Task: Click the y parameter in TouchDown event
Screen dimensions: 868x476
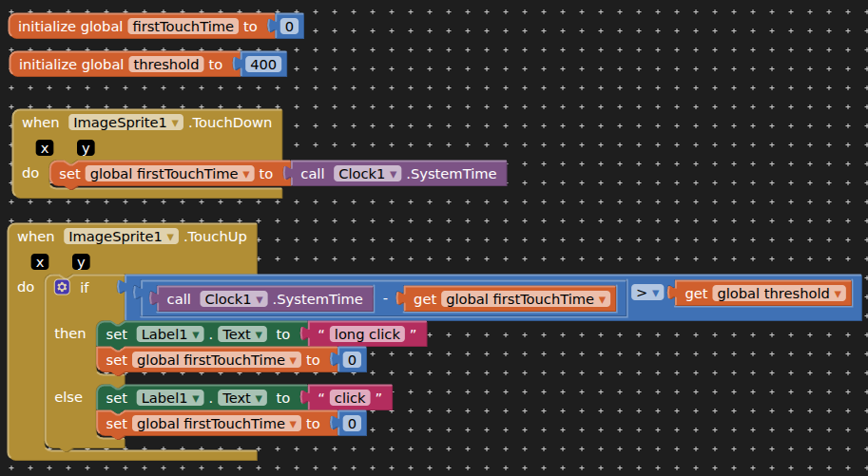Action: click(86, 148)
